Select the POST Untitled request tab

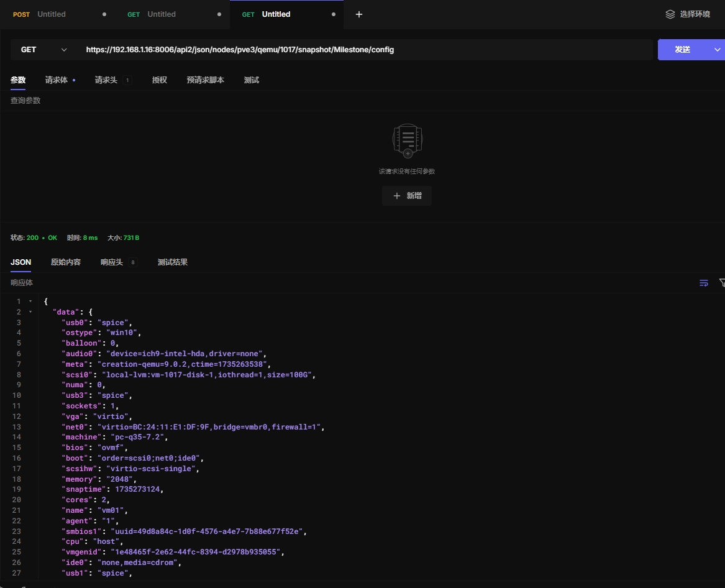pos(51,14)
